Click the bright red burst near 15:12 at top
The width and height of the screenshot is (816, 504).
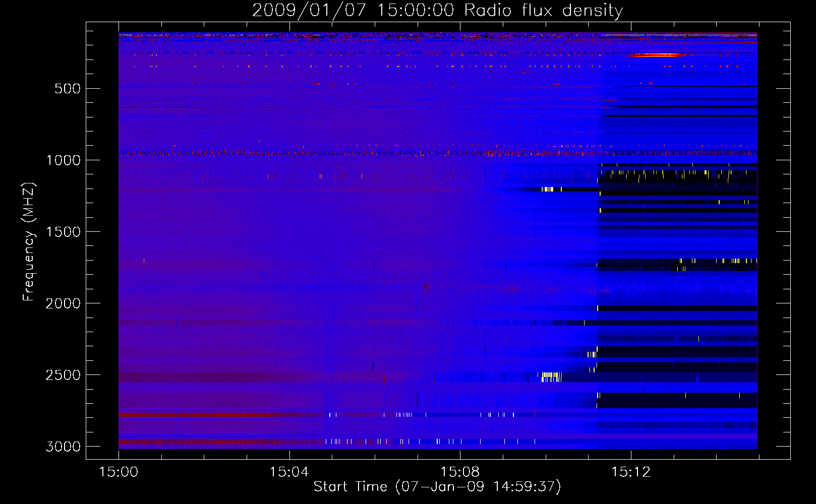point(658,55)
